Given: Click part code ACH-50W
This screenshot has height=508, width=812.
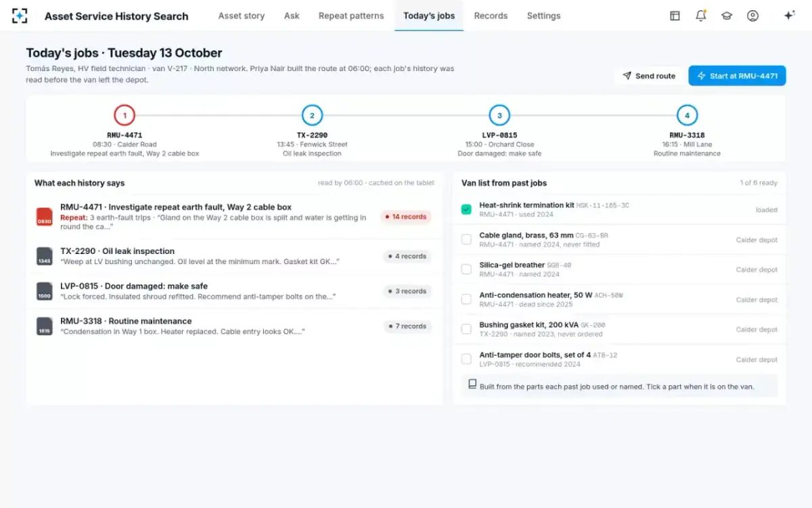Looking at the screenshot, I should pos(608,295).
